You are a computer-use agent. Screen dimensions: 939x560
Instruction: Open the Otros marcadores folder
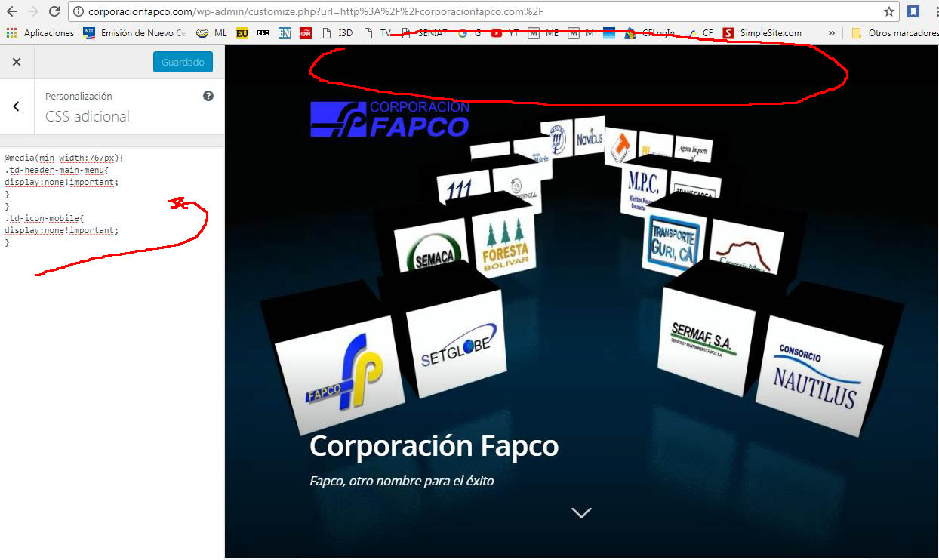click(x=894, y=33)
